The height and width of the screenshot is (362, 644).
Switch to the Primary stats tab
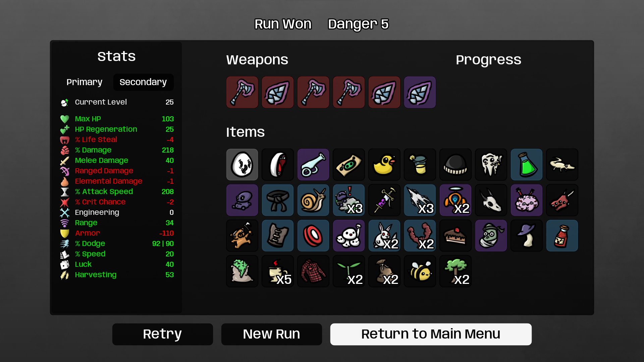click(x=84, y=82)
